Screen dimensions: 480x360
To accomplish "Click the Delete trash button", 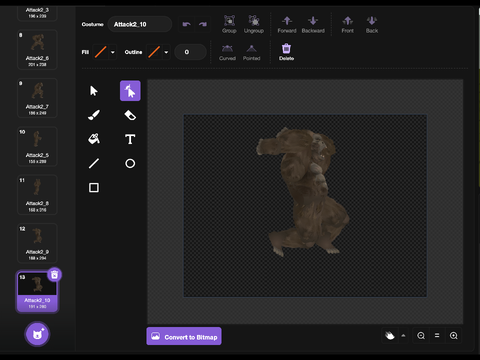I will (286, 52).
